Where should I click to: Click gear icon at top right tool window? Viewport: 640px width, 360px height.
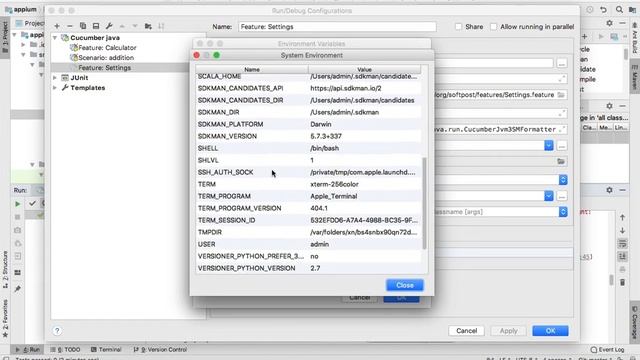609,23
